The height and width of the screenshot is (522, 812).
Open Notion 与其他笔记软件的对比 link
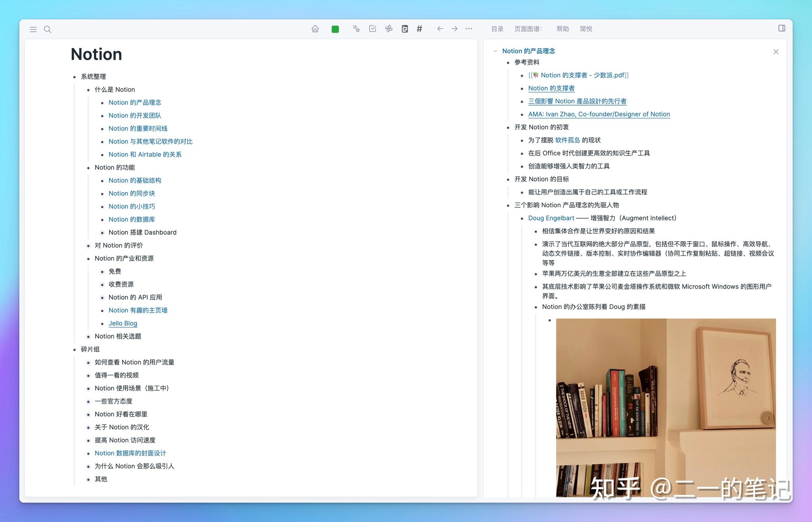(x=150, y=142)
